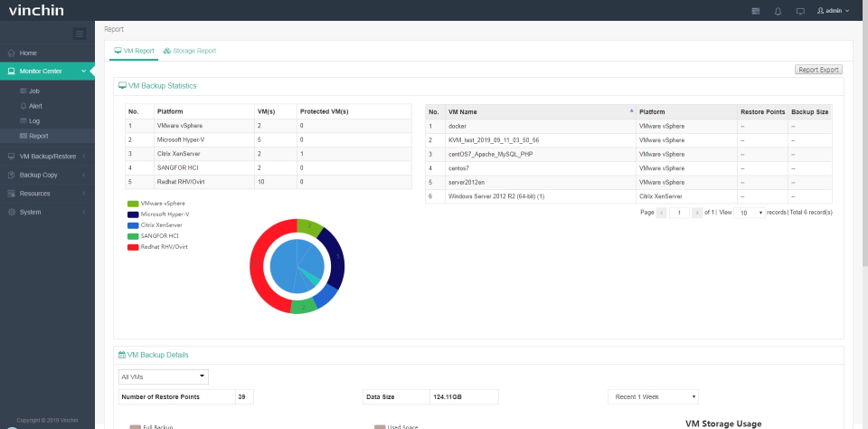Click the Report icon in sidebar
The image size is (868, 429).
pyautogui.click(x=24, y=136)
